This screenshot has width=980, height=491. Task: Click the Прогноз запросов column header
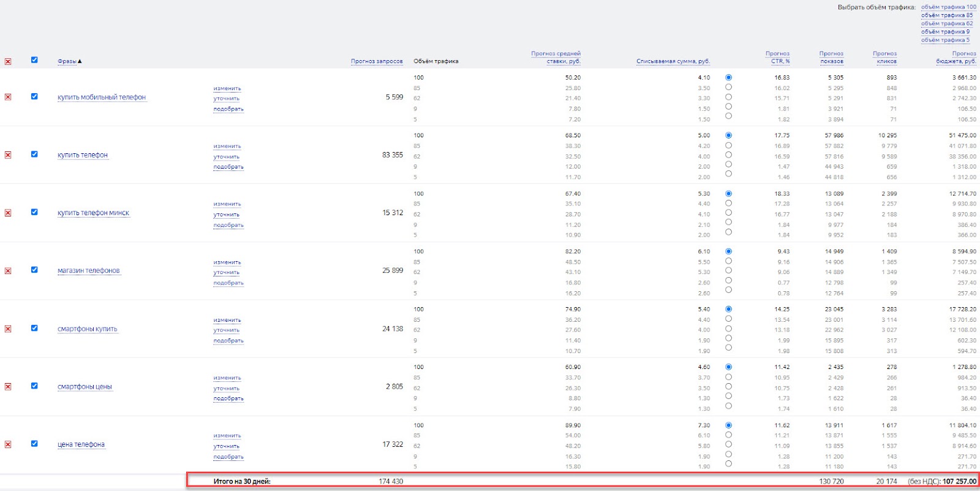[x=377, y=61]
